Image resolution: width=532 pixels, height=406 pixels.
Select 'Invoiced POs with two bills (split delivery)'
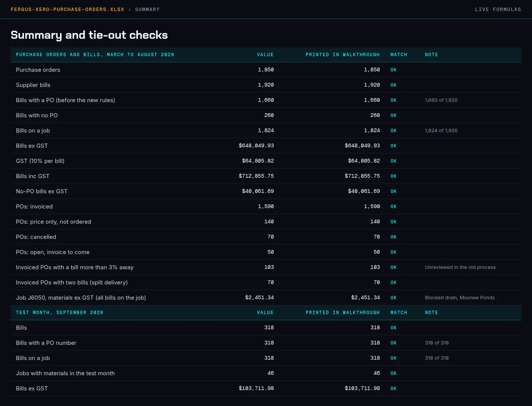pyautogui.click(x=72, y=283)
